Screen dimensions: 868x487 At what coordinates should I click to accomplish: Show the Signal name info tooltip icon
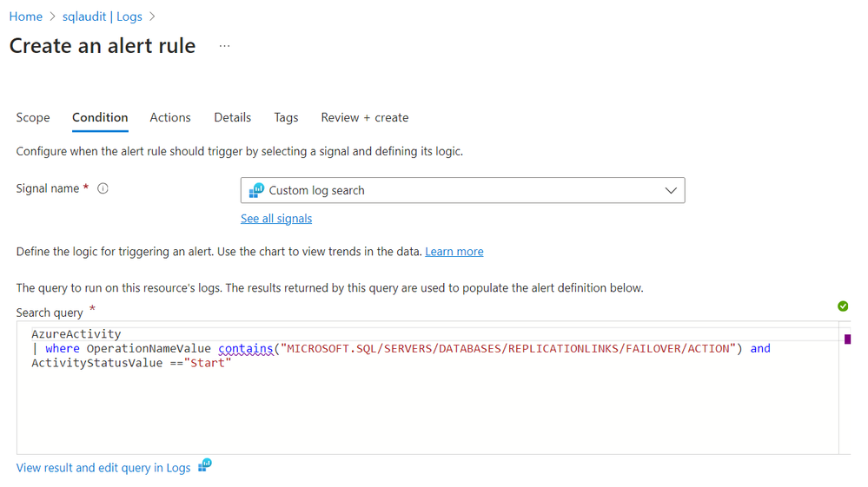coord(103,188)
